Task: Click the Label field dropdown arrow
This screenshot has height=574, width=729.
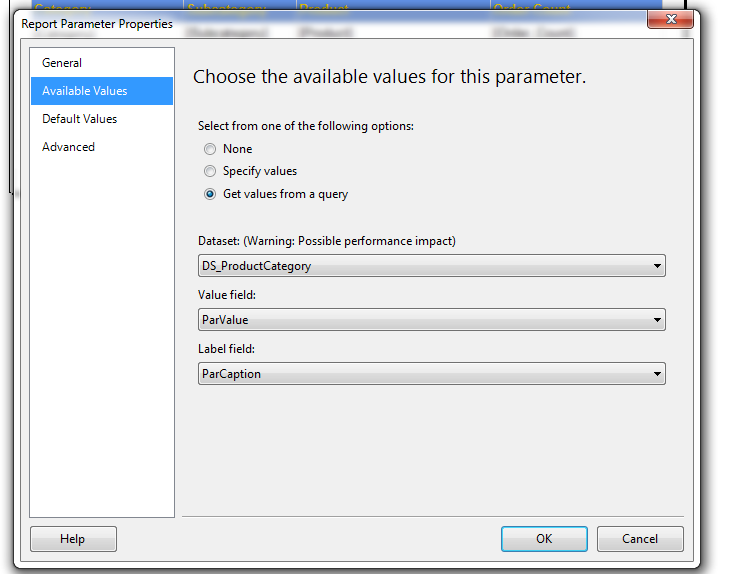Action: pos(657,374)
